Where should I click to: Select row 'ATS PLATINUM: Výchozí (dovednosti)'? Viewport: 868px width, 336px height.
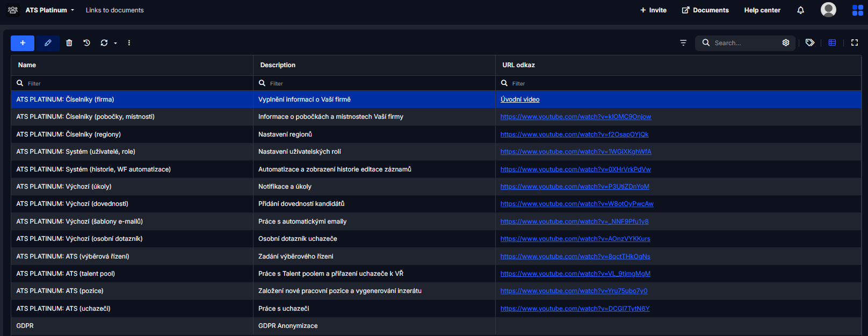tap(436, 204)
